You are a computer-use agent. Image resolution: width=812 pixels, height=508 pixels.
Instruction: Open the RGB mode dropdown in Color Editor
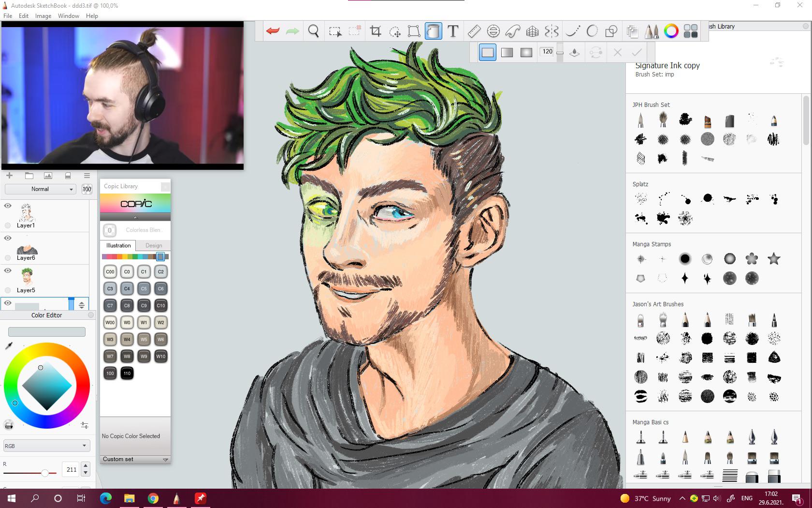[x=46, y=445]
